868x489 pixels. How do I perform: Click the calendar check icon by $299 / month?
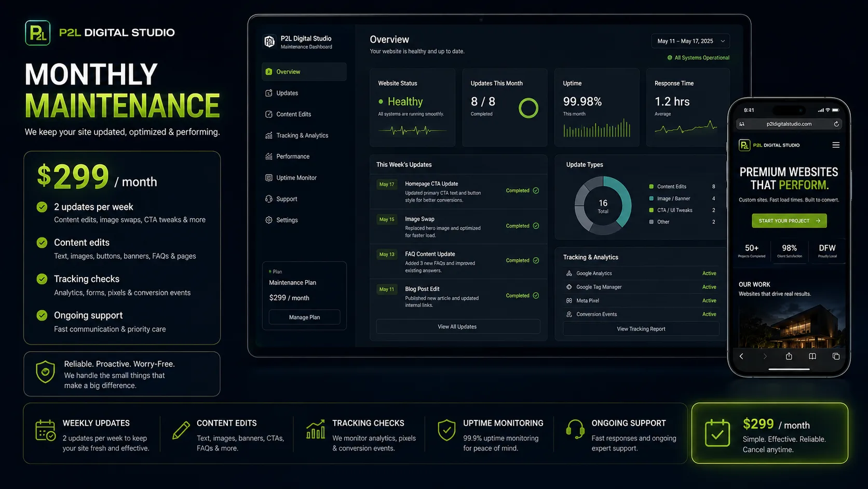pos(717,433)
